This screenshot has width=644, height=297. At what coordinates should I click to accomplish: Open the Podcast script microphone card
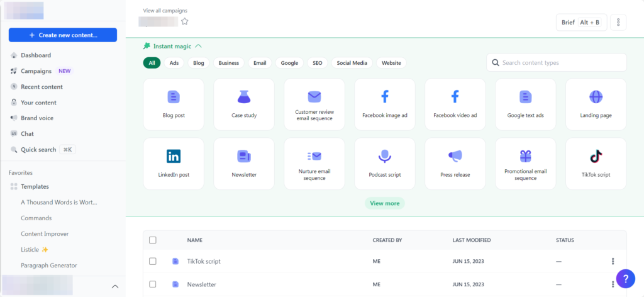[x=385, y=164]
